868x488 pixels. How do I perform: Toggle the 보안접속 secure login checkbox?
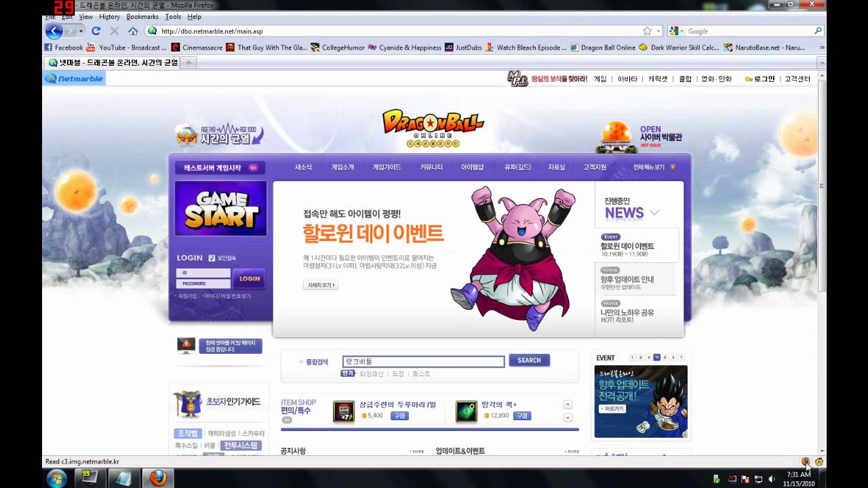212,258
